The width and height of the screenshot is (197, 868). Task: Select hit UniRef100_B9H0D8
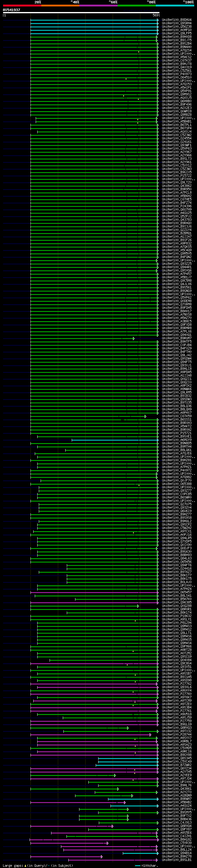point(176,37)
